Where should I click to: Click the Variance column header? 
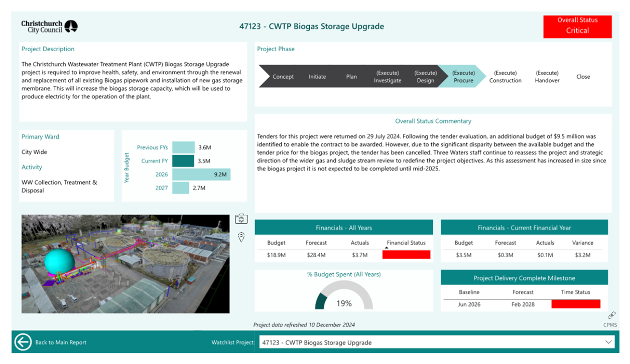[583, 243]
